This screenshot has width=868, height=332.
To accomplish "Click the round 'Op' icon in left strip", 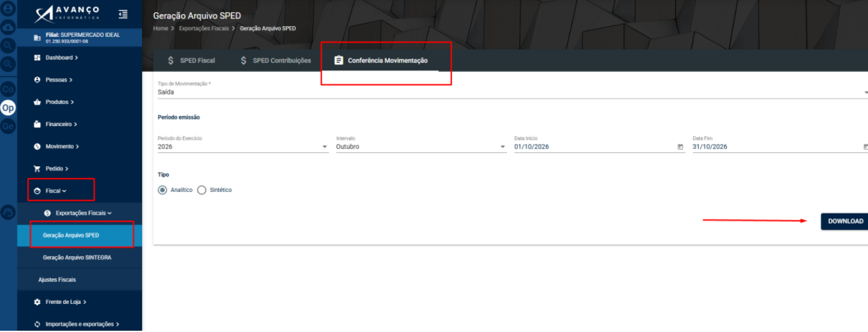I will (x=8, y=108).
